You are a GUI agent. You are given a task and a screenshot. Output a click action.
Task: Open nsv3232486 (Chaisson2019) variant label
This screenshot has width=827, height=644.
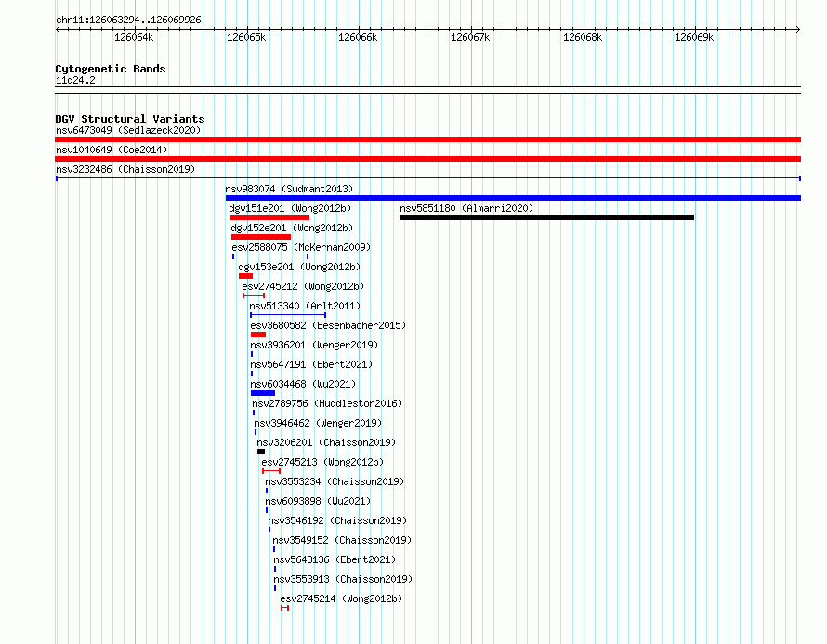(x=125, y=169)
